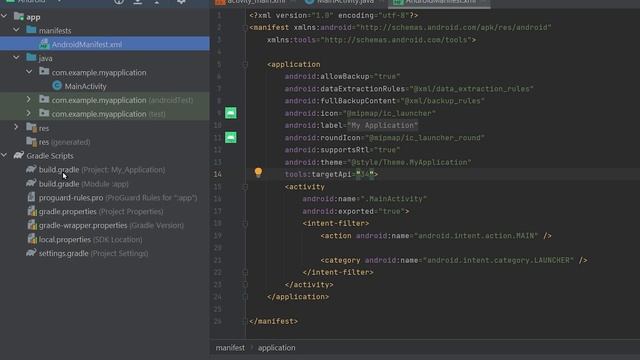Select build.gradle (Module :app)
Image resolution: width=640 pixels, height=360 pixels.
tap(84, 184)
